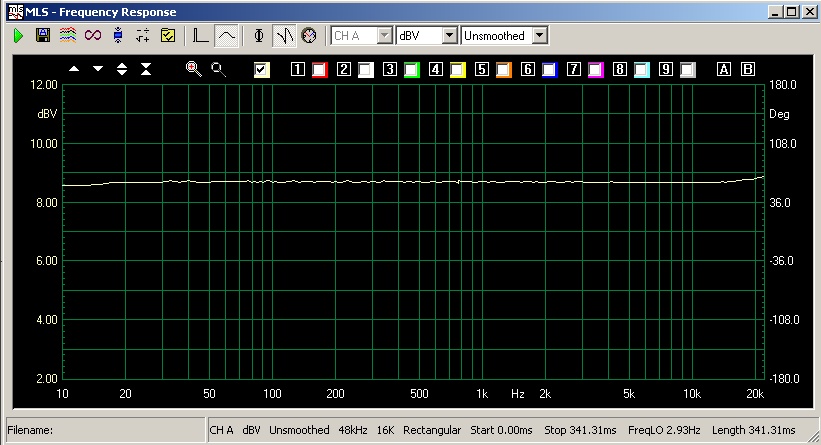Select the frequency response curve icon
The height and width of the screenshot is (445, 821).
pos(227,36)
